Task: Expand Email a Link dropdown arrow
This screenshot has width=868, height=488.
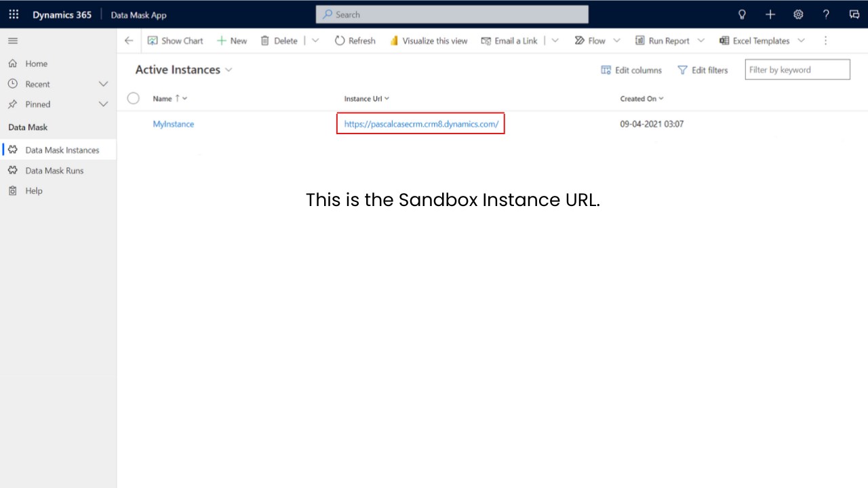Action: 555,41
